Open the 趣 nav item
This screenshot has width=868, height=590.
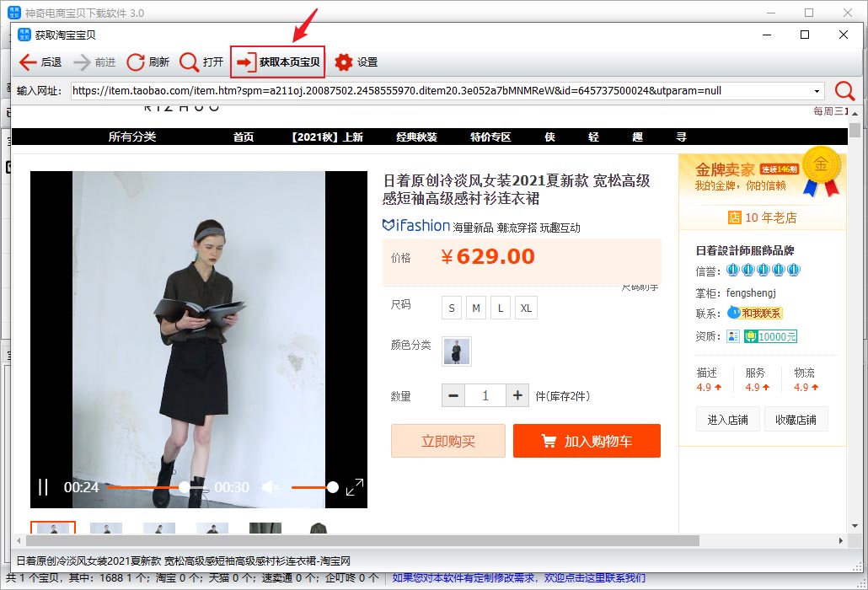click(638, 137)
